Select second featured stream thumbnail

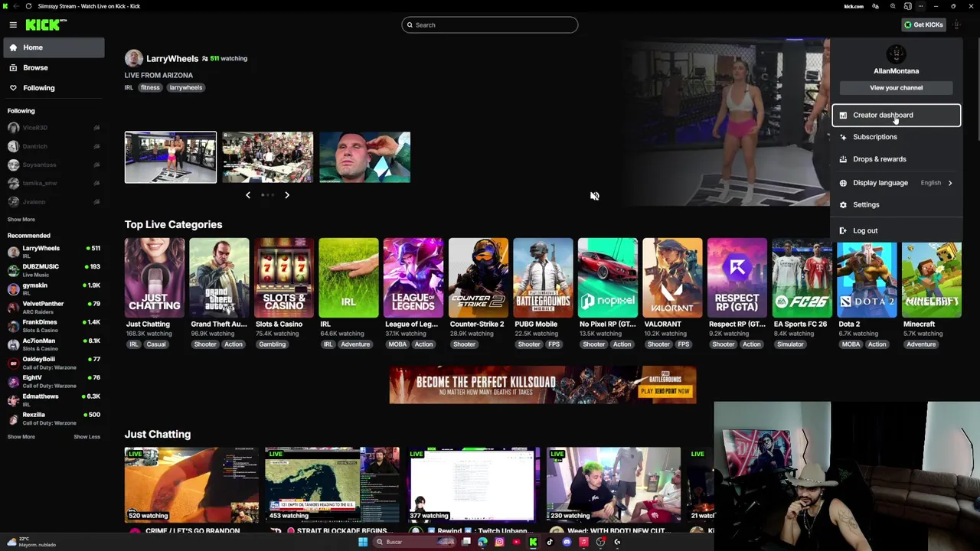(267, 158)
